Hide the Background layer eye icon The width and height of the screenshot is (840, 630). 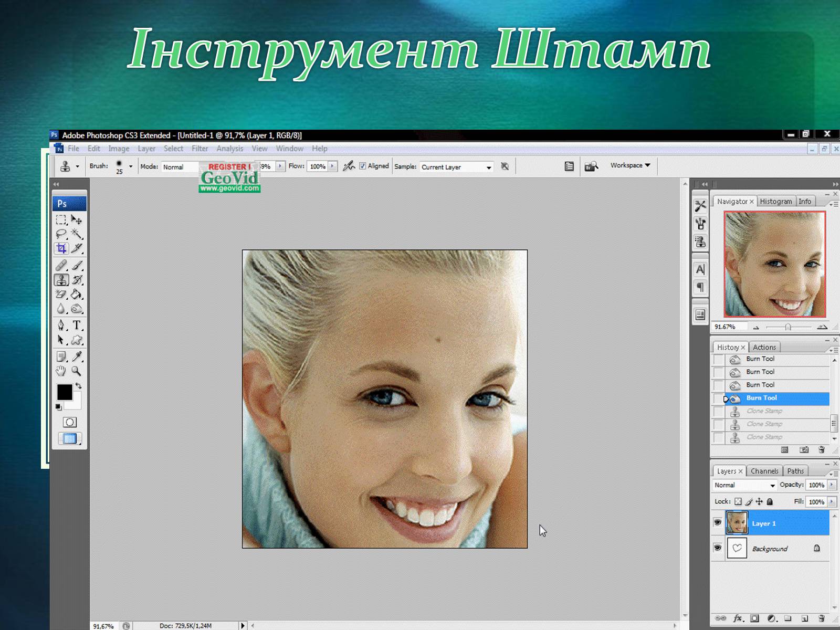(x=718, y=548)
